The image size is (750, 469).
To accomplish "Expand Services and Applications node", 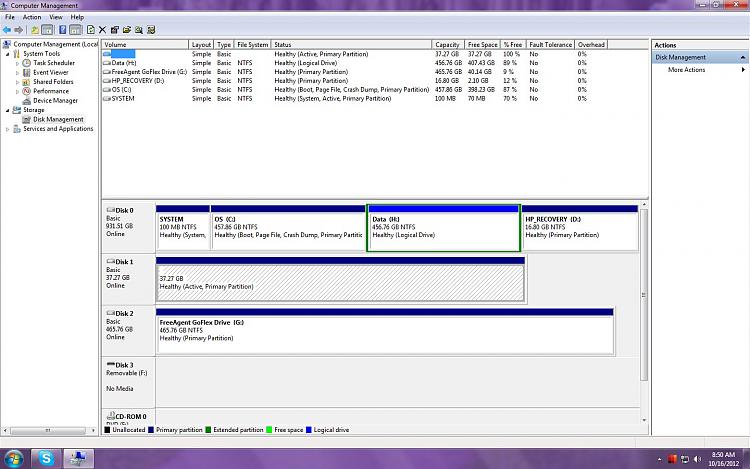I will (8, 129).
